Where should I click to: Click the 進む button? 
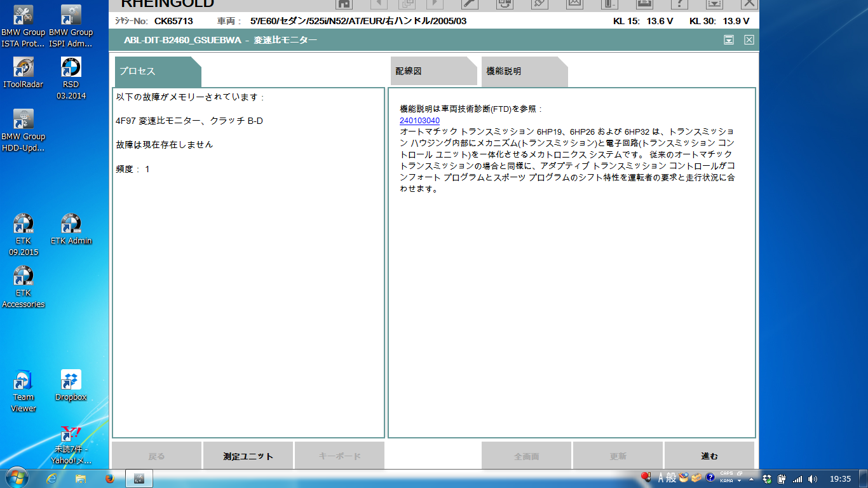pyautogui.click(x=709, y=456)
